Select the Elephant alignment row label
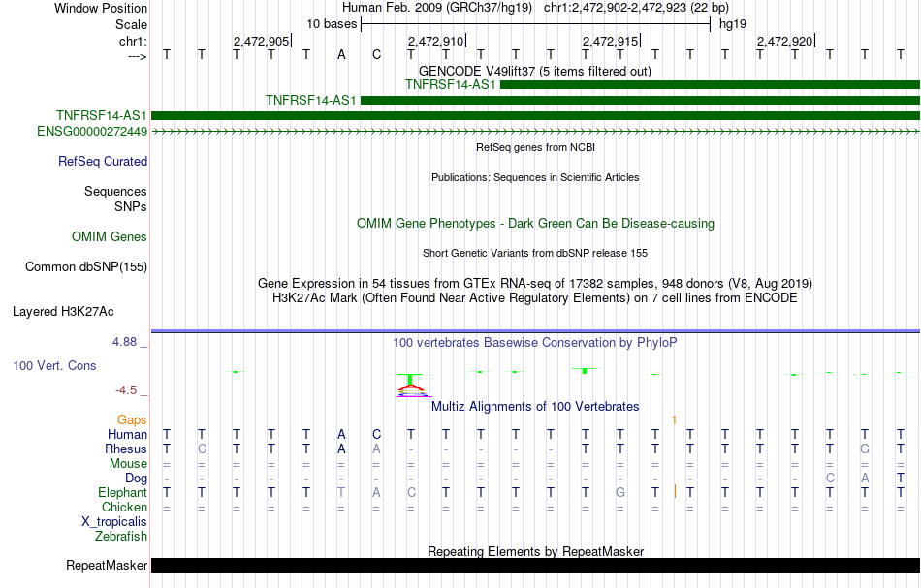The image size is (921, 588). coord(122,492)
